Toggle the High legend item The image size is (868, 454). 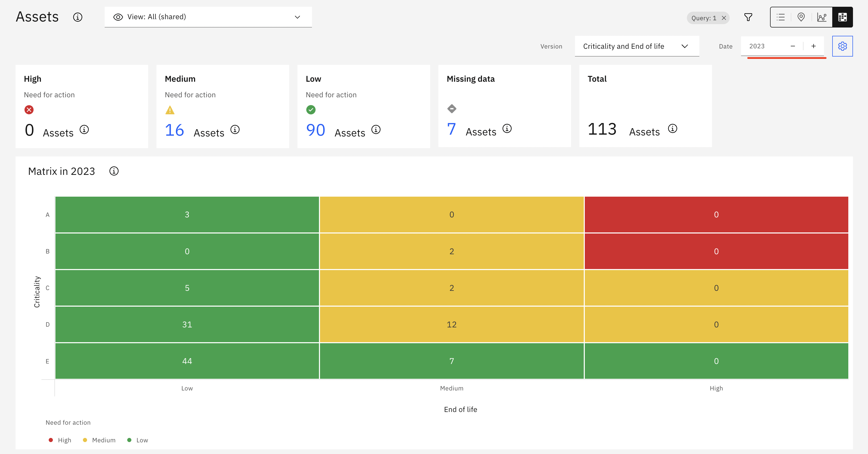click(x=60, y=440)
